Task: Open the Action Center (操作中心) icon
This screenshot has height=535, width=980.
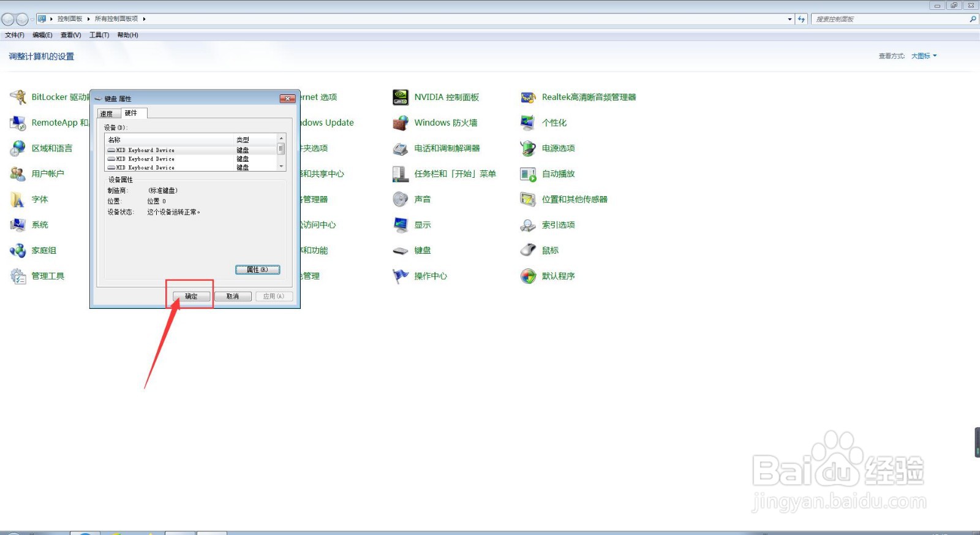Action: tap(401, 276)
